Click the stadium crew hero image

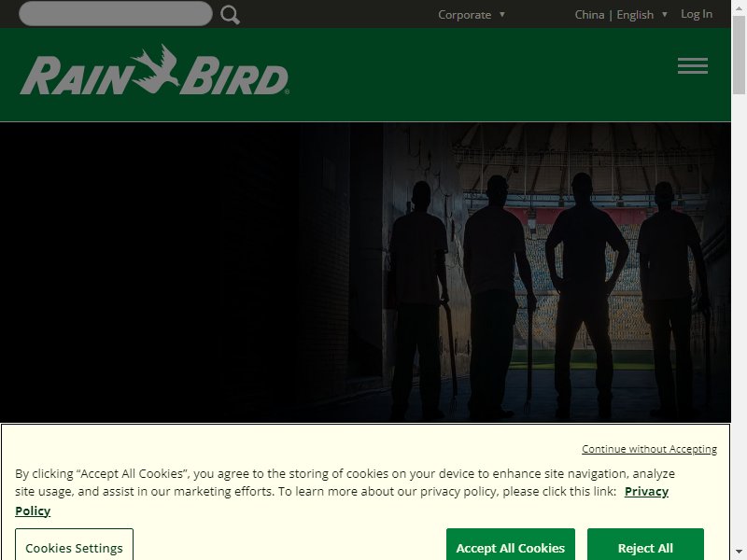click(x=548, y=272)
